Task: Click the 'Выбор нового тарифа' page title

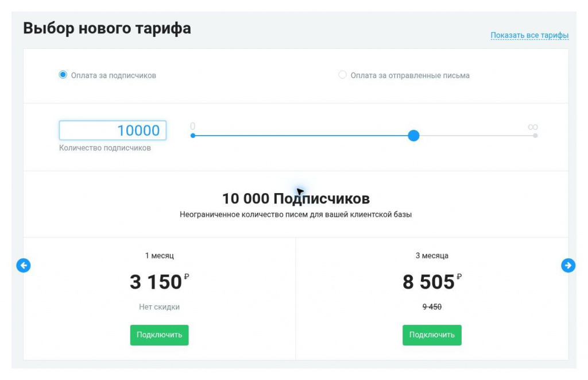Action: pos(107,29)
